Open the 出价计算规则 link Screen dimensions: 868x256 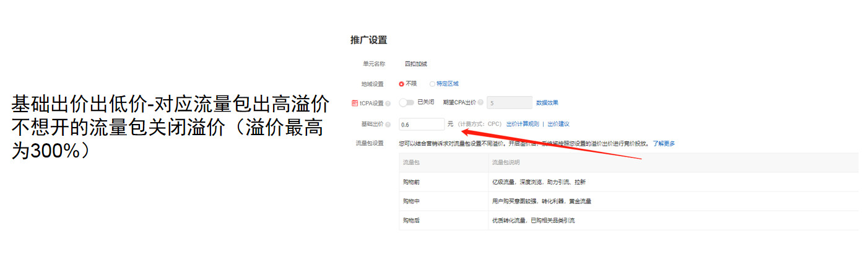pos(523,124)
